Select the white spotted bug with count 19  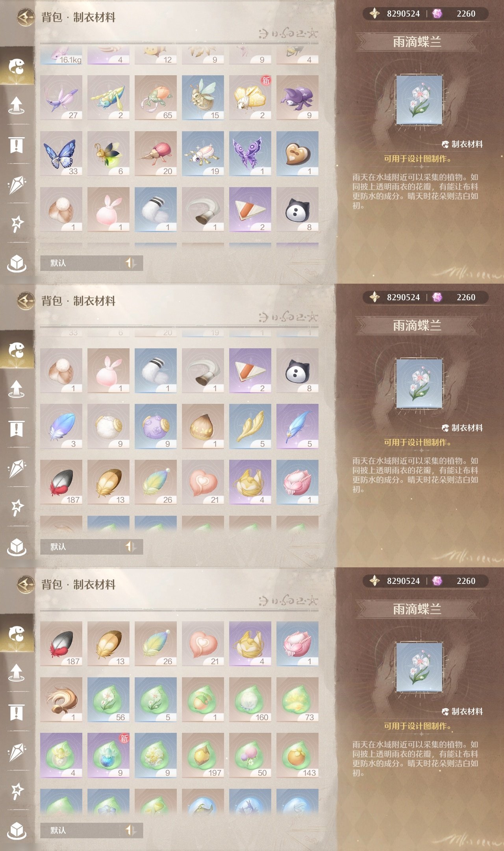[203, 154]
